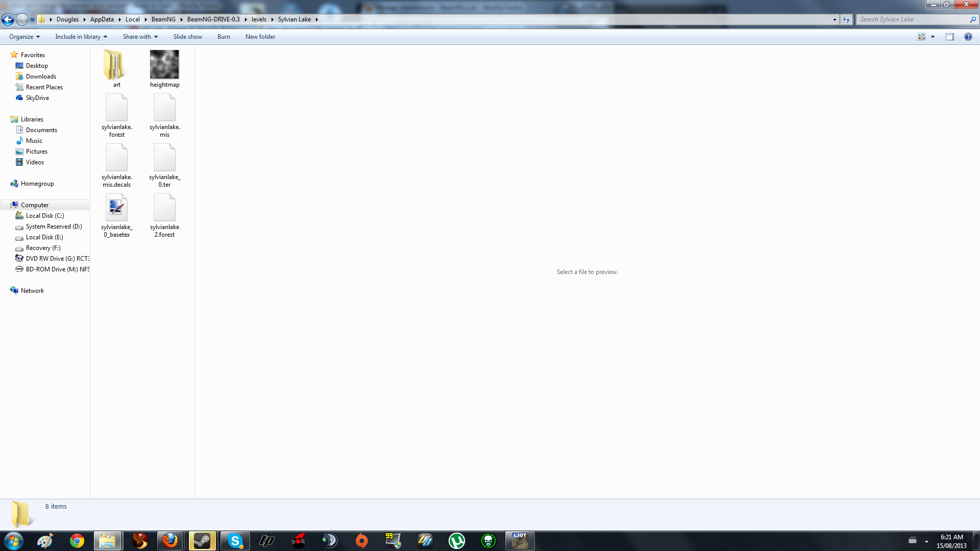The height and width of the screenshot is (551, 980).
Task: Expand the arrow after Sylvian Lake breadcrumb
Action: click(316, 19)
